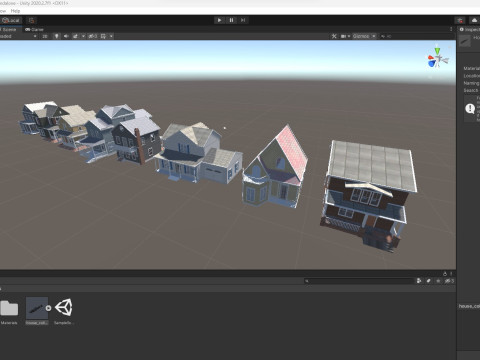Toggle scene lighting lightbulb icon
This screenshot has height=360, width=480.
(x=57, y=36)
